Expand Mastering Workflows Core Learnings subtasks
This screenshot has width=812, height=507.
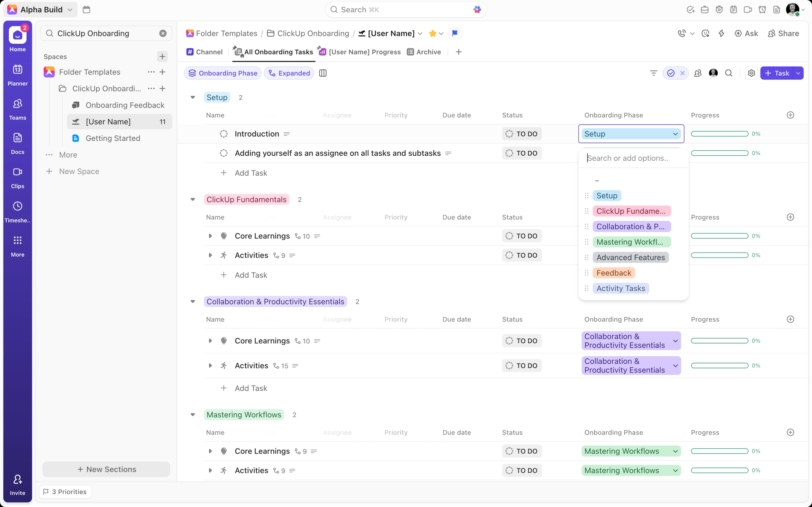210,451
